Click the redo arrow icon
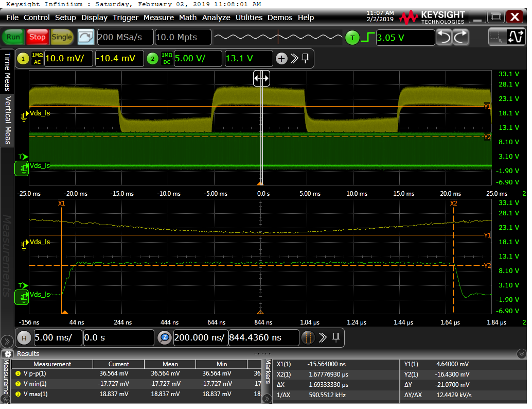This screenshot has height=409, width=532. point(460,37)
